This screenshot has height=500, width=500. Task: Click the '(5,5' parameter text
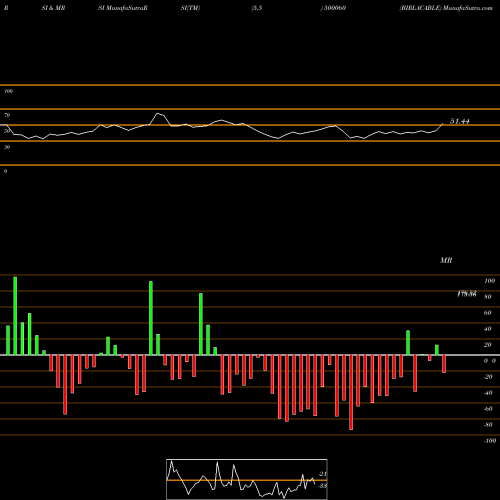pyautogui.click(x=257, y=8)
